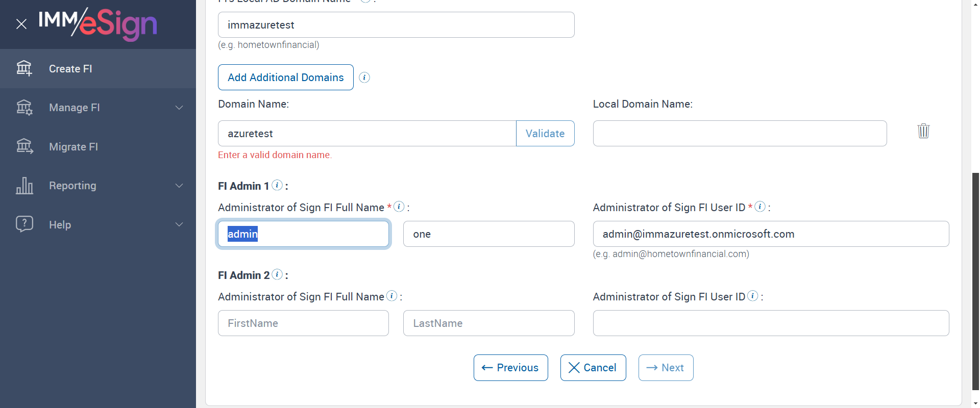This screenshot has height=408, width=980.
Task: Click info icon next to FI Admin 1 Full Name
Action: click(x=399, y=207)
